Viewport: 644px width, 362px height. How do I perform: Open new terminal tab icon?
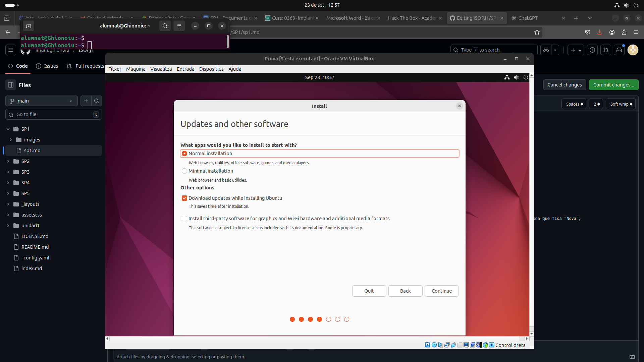click(29, 26)
